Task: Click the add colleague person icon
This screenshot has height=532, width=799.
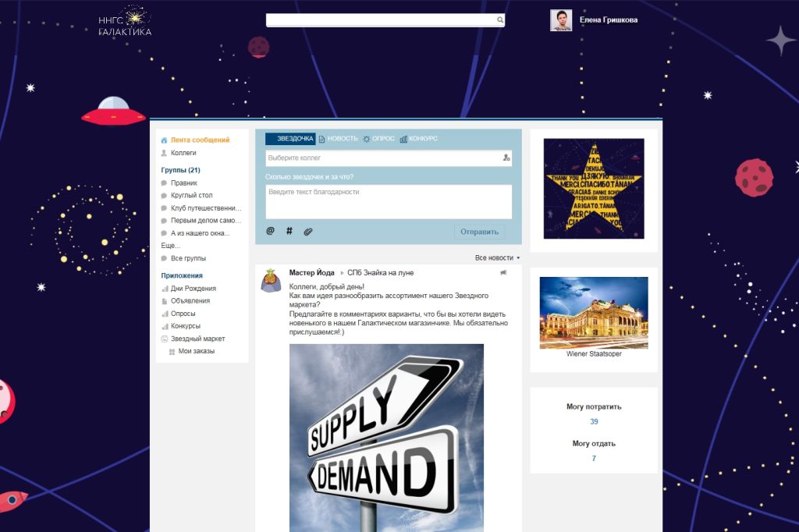Action: 506,158
